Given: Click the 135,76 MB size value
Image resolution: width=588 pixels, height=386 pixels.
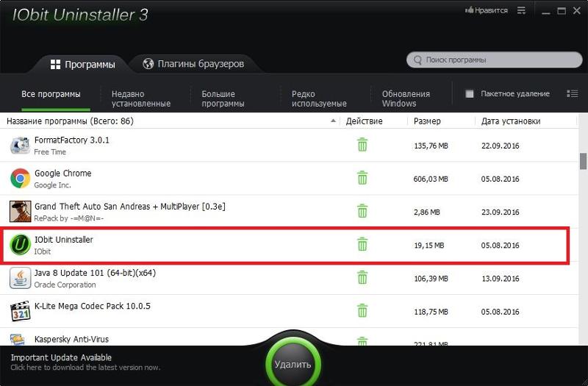Looking at the screenshot, I should point(431,146).
